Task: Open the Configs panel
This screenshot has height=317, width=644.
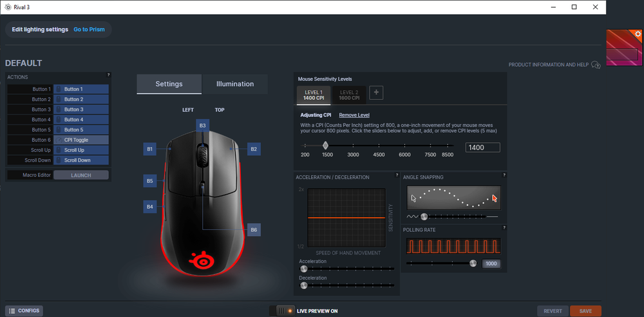Action: click(24, 311)
